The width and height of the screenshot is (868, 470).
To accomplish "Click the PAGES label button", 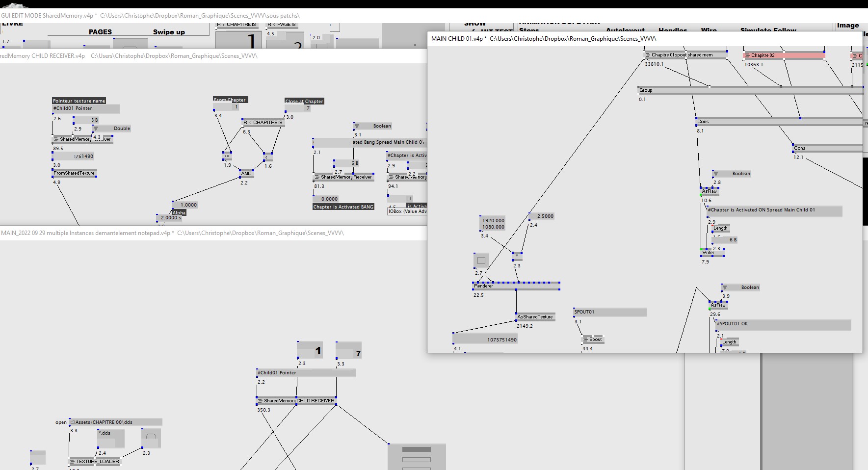I will (100, 32).
